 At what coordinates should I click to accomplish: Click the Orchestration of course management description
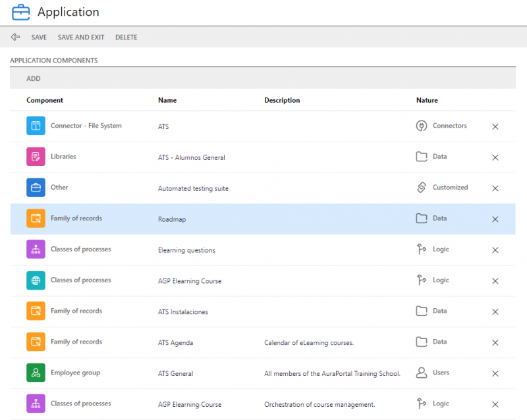(319, 405)
